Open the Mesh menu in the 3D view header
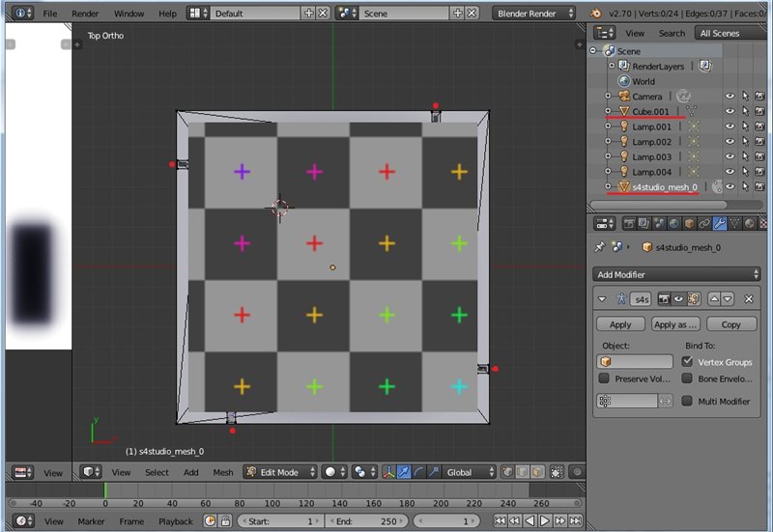773x532 pixels. tap(223, 472)
